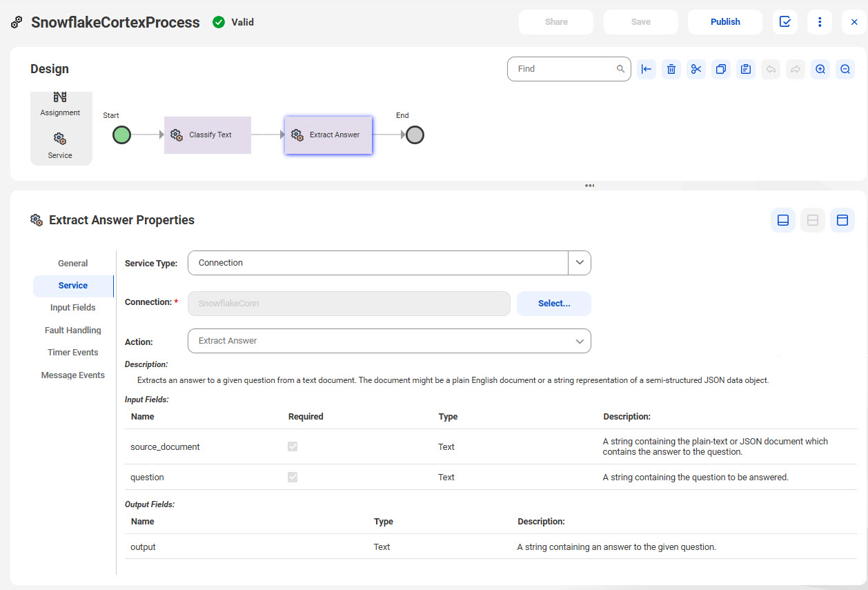Open the Action dropdown showing Extract Answer

pyautogui.click(x=389, y=341)
